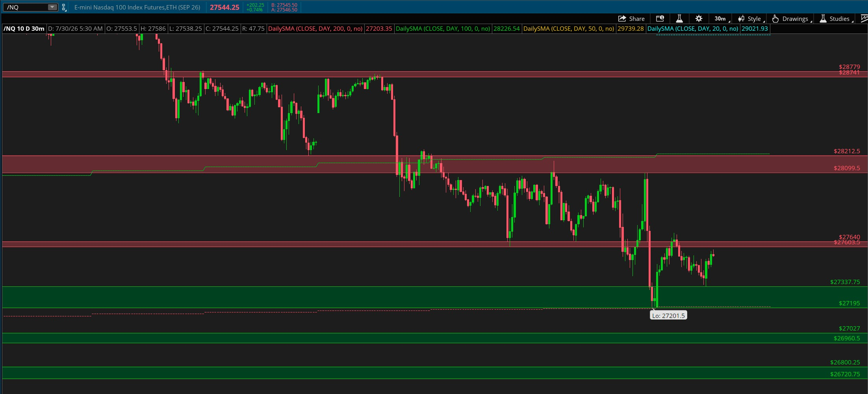The width and height of the screenshot is (868, 394).
Task: Click the D: 7/30/26 5:30 AM date field
Action: pyautogui.click(x=75, y=28)
